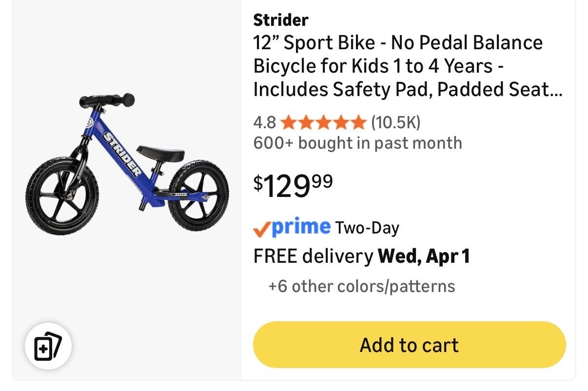
Task: Click the bike's black handlebar
Action: 106,99
